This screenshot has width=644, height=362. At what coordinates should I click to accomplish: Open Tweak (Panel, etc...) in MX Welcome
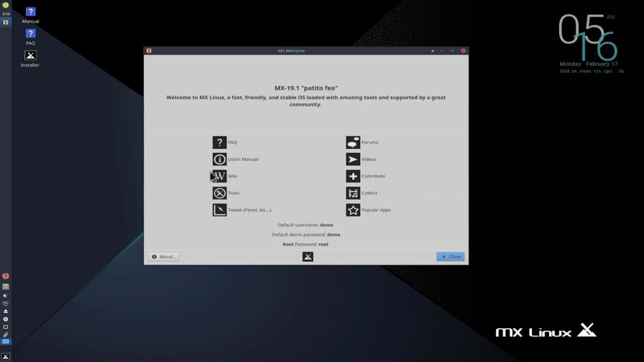pos(242,210)
